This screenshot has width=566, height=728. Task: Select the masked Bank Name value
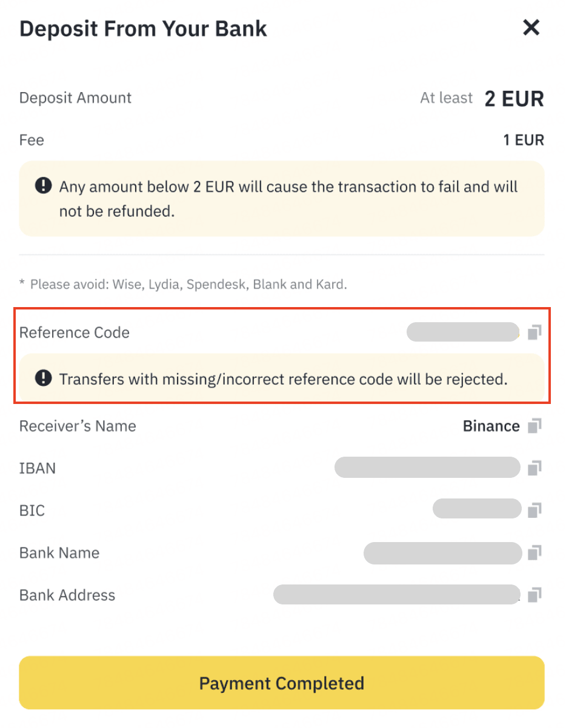(x=442, y=553)
